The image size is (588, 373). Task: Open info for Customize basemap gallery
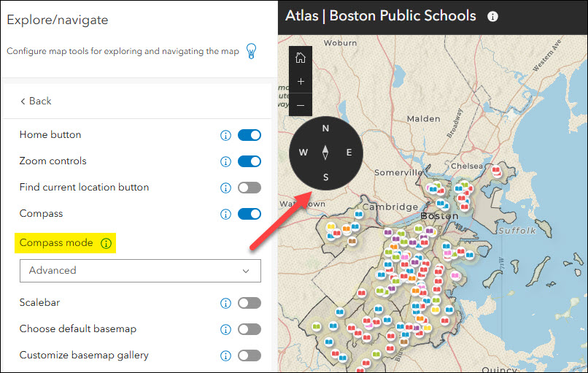tap(225, 355)
